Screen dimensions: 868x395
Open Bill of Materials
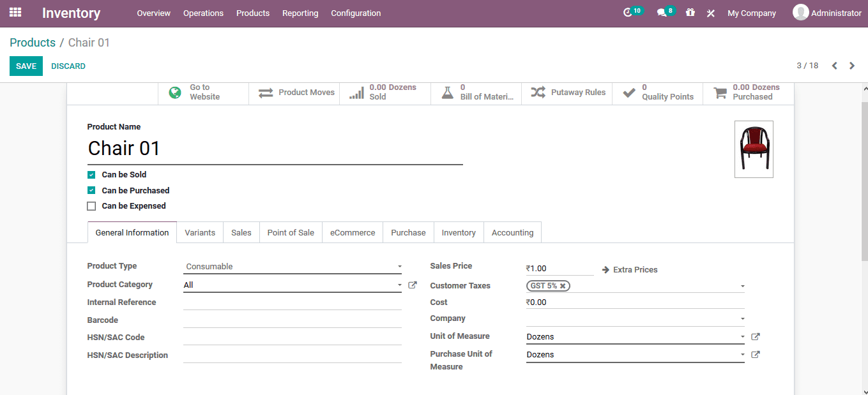(476, 92)
